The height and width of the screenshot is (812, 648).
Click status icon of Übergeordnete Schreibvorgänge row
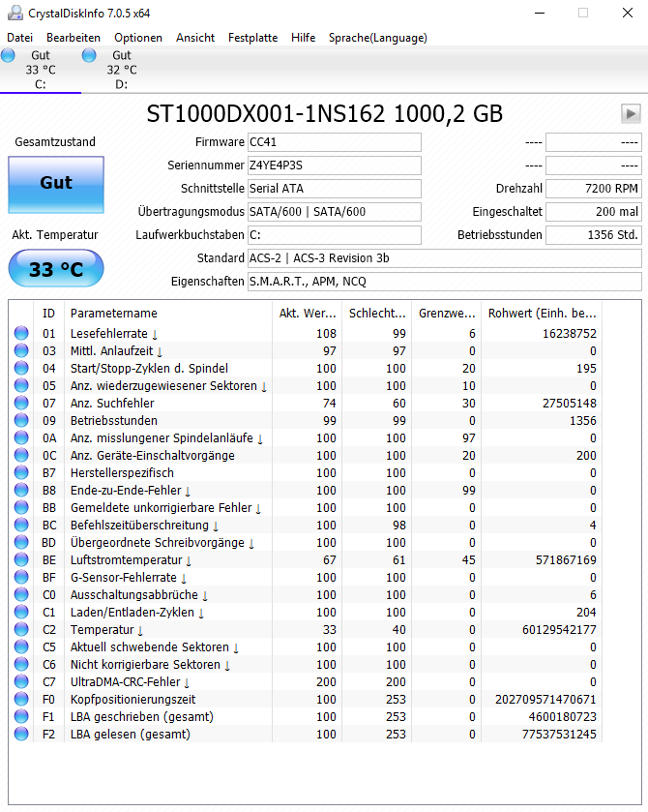point(21,543)
